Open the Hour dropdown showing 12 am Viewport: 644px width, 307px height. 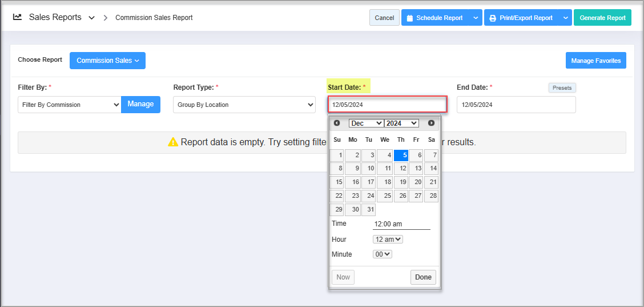pos(388,240)
